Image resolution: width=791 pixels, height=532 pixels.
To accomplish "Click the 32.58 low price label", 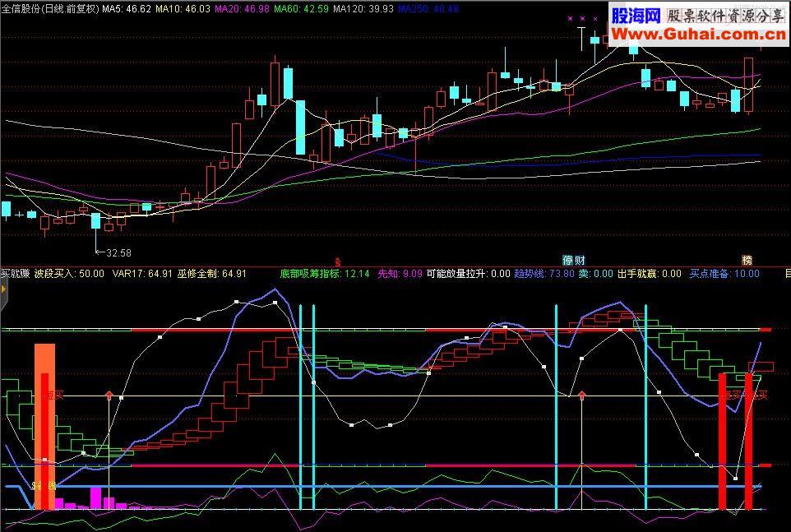I will pyautogui.click(x=118, y=252).
